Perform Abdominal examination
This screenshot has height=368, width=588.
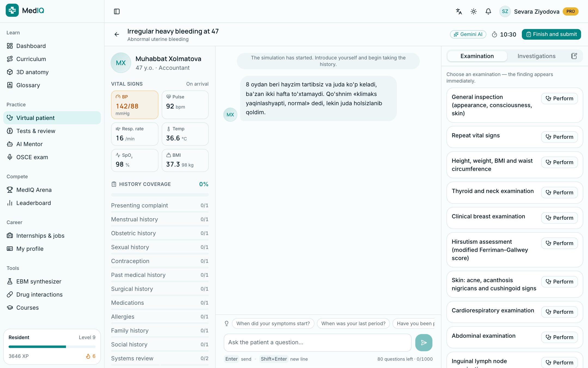coord(559,337)
